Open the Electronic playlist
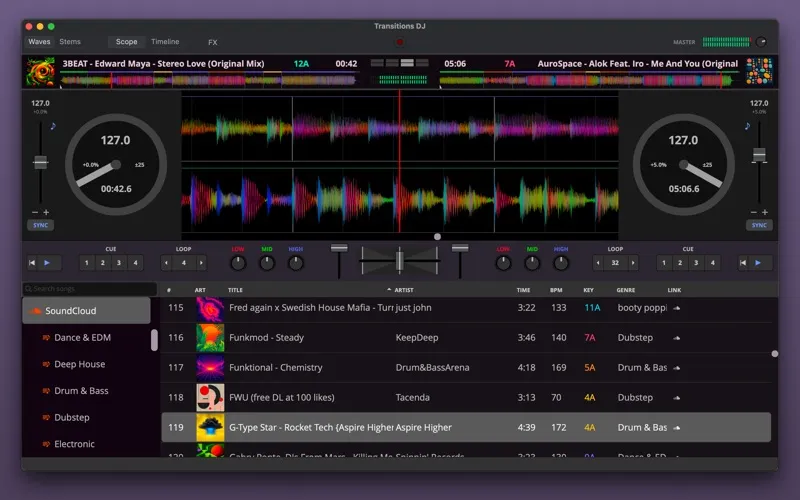 74,443
